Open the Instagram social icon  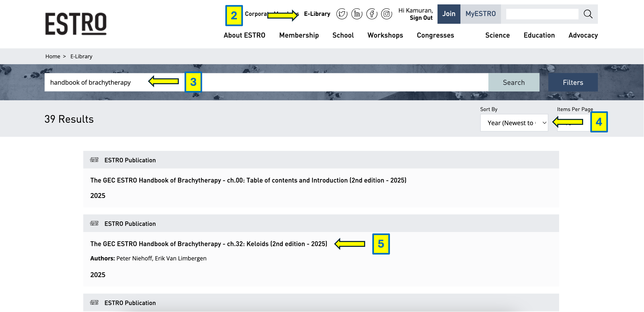[387, 14]
